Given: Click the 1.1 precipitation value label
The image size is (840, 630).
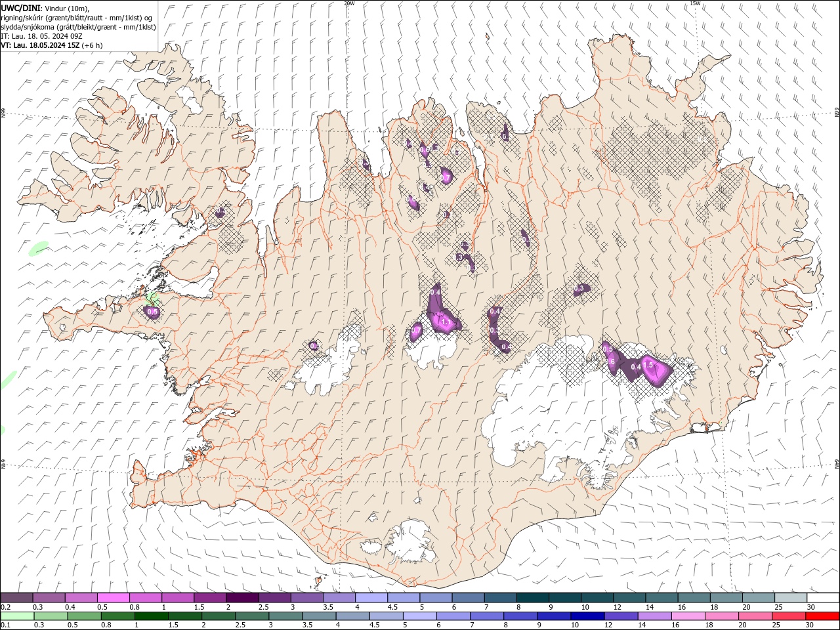Looking at the screenshot, I should coord(447,322).
